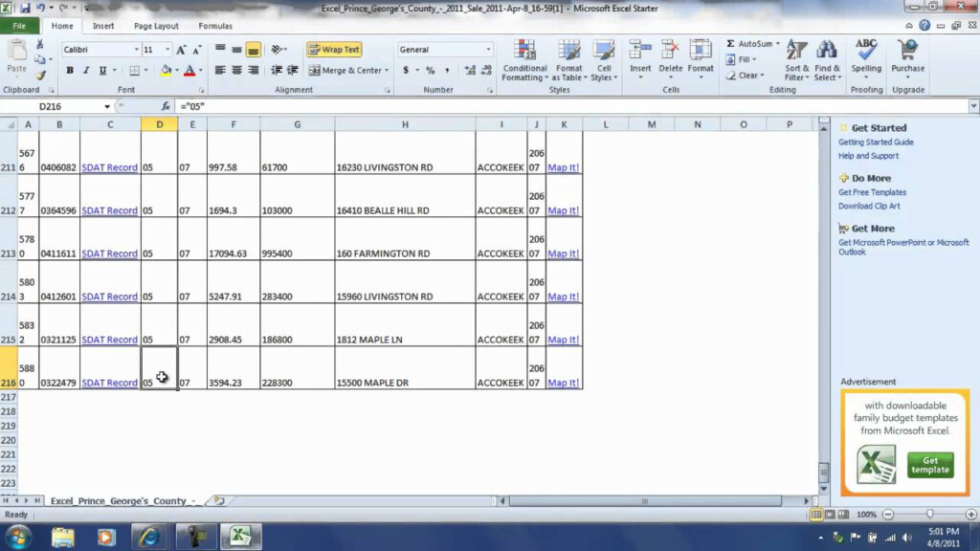This screenshot has width=980, height=551.
Task: Open Number Format General dropdown
Action: (x=488, y=50)
